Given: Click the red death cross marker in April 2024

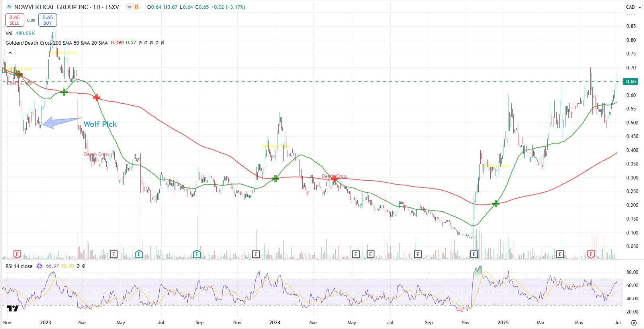Looking at the screenshot, I should tap(334, 179).
